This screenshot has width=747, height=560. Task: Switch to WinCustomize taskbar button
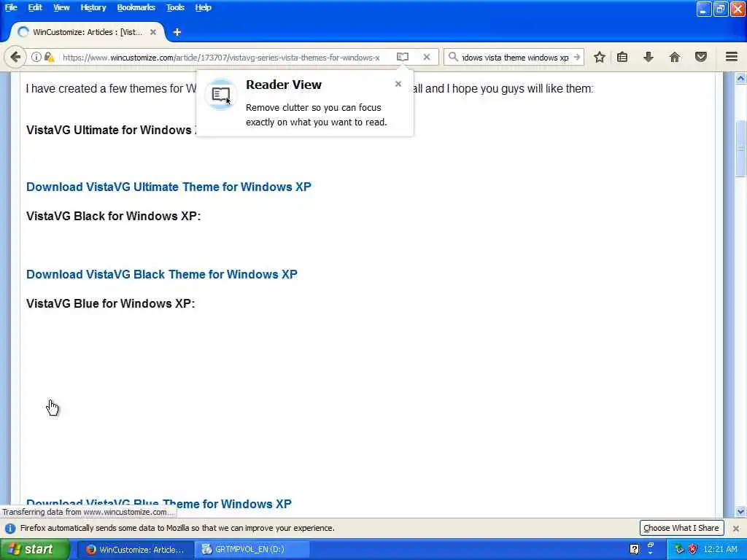(x=135, y=550)
